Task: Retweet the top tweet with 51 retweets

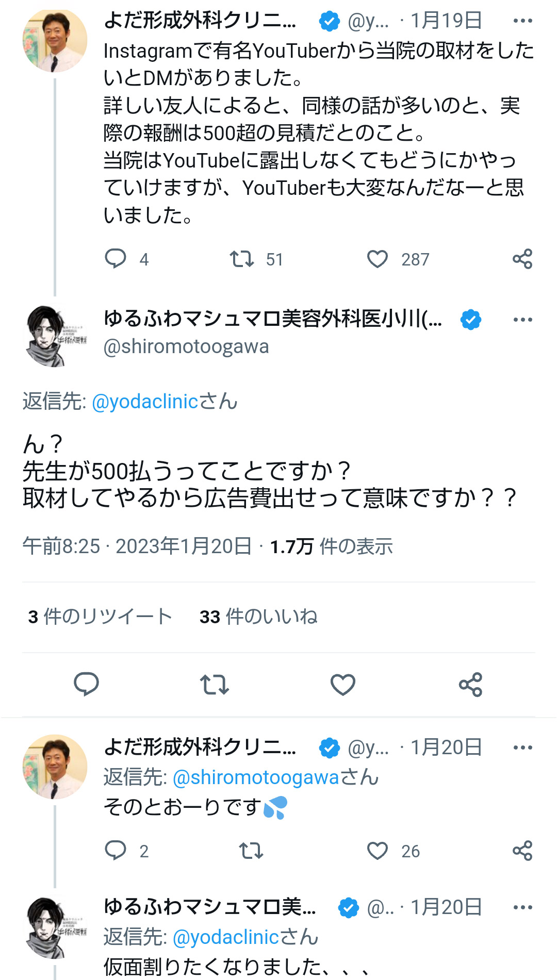Action: click(x=242, y=259)
